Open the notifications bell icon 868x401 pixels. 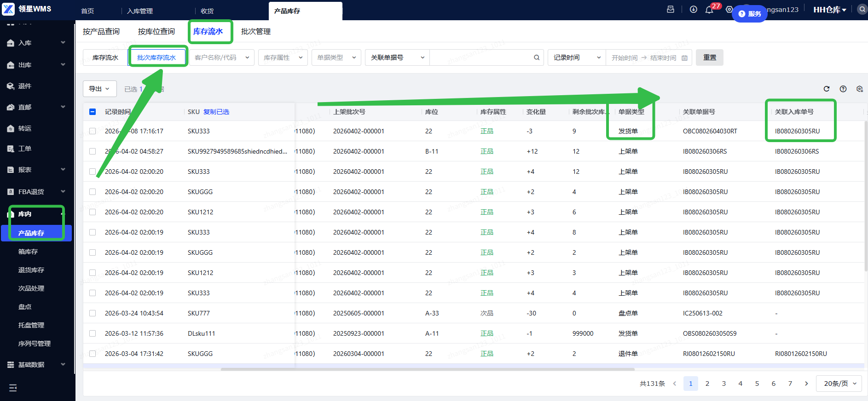tap(709, 10)
